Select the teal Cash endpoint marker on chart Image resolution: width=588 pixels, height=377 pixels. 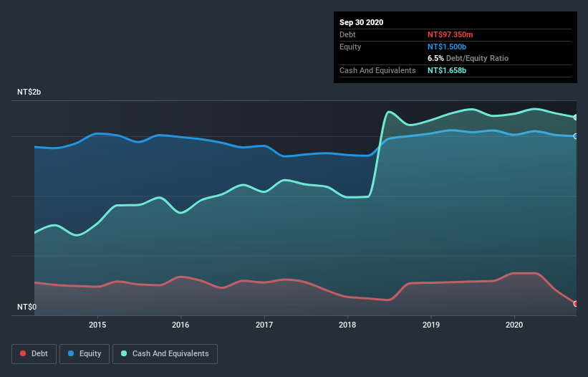coord(576,118)
